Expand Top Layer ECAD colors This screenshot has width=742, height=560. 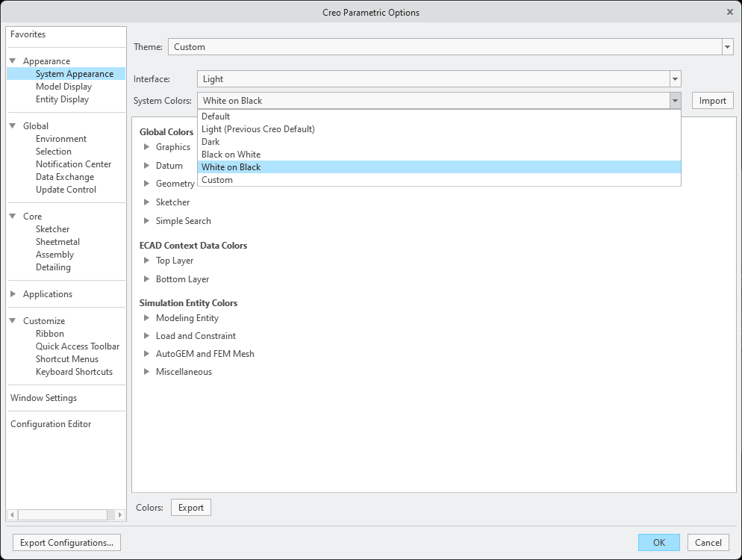coord(147,261)
